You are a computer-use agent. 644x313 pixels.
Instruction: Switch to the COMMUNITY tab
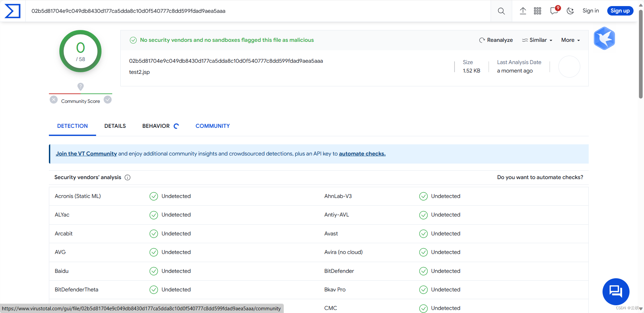click(212, 126)
